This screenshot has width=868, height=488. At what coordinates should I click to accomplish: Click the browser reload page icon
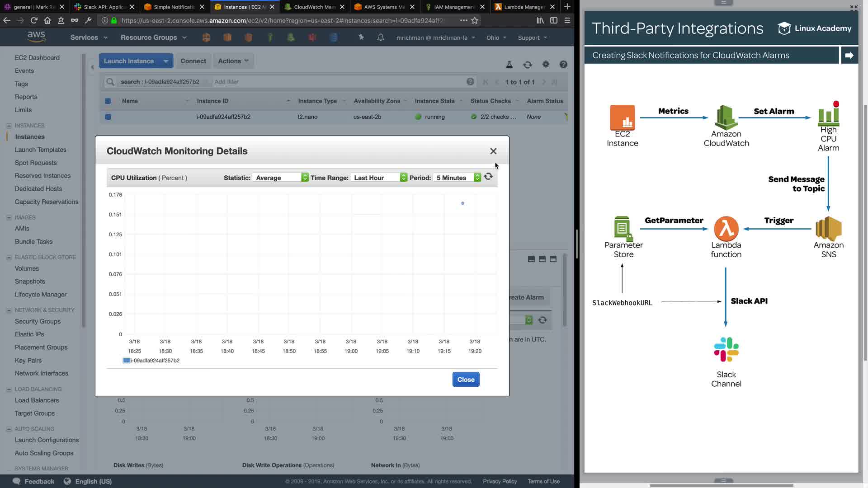click(34, 20)
